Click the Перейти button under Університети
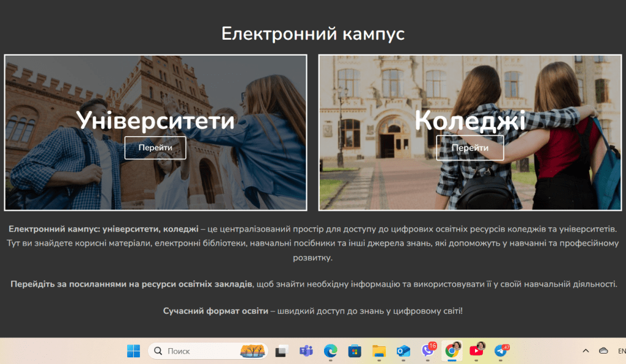Screen dimensions: 626x364 tap(155, 148)
